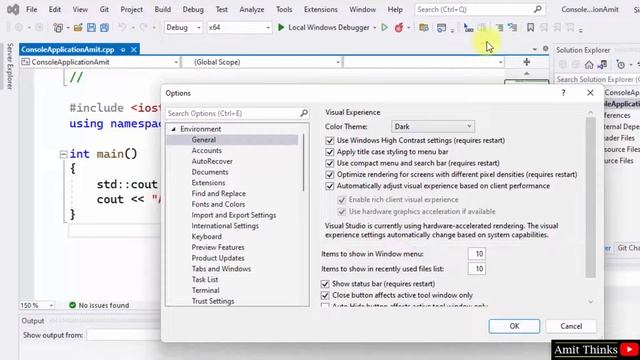Viewport: 640px width, 360px height.
Task: Toggle Use Windows High Contrast settings checkbox
Action: click(x=329, y=140)
